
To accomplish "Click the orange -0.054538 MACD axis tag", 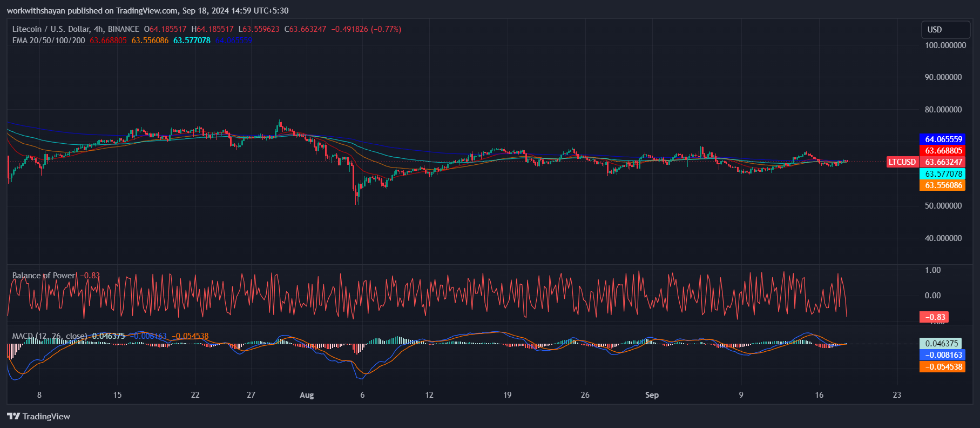I will tap(942, 367).
